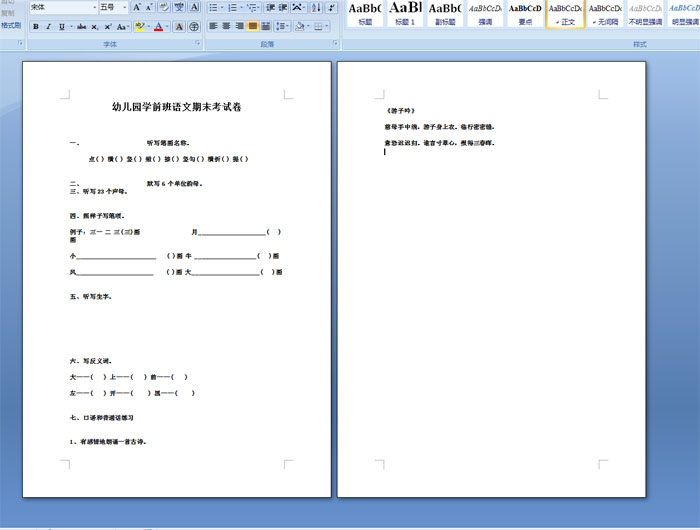Open the font color dropdown arrow
Image resolution: width=700 pixels, height=530 pixels.
point(167,27)
